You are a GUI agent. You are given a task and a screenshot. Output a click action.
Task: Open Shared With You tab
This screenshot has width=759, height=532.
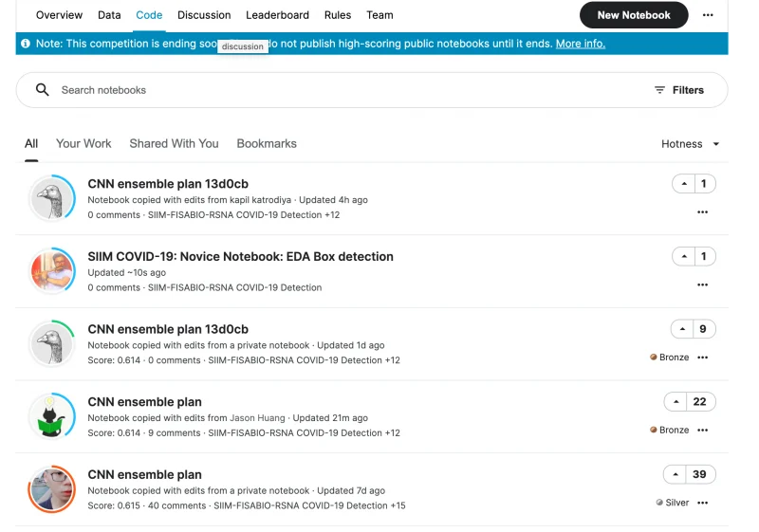click(175, 143)
